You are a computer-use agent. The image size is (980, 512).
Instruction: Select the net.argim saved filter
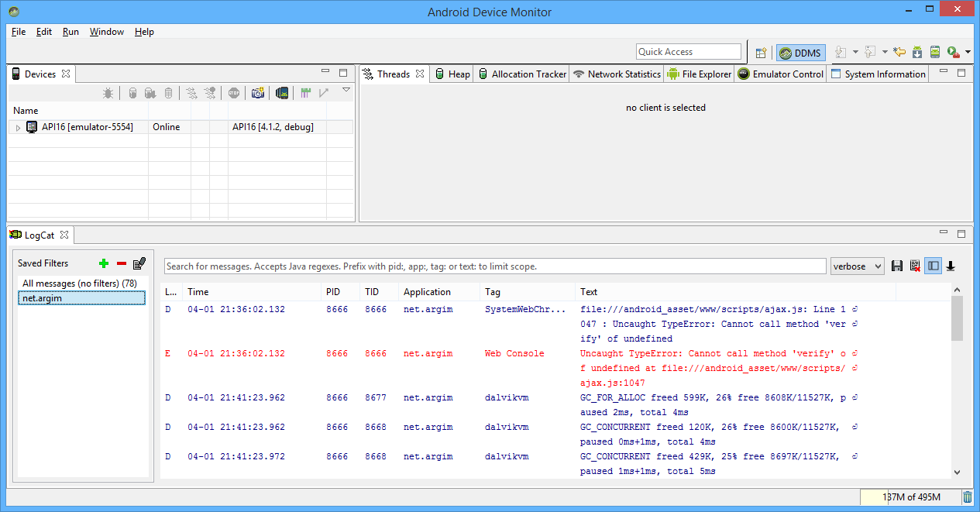[x=81, y=298]
